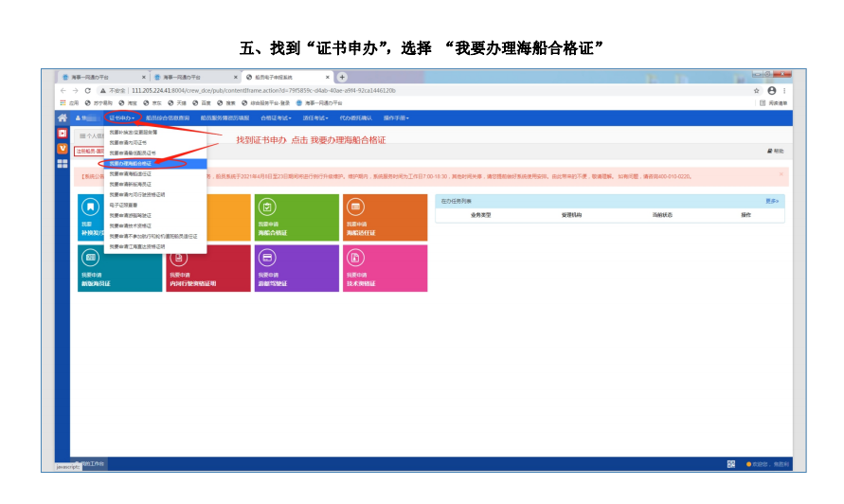Open Chrome three-dot menu

(x=784, y=90)
